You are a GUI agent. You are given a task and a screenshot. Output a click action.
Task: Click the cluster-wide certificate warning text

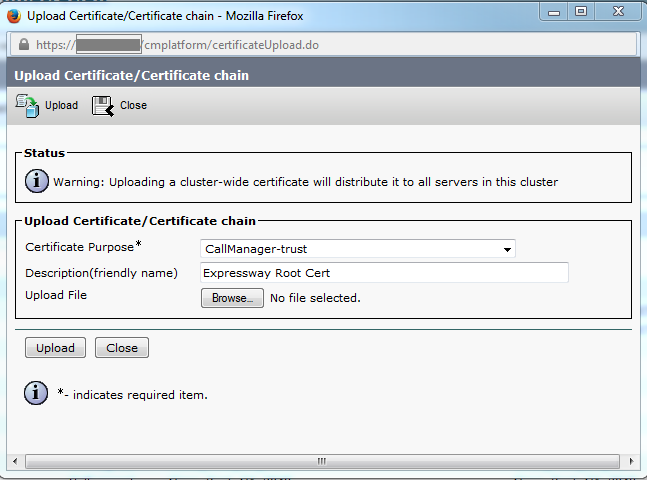pos(305,182)
